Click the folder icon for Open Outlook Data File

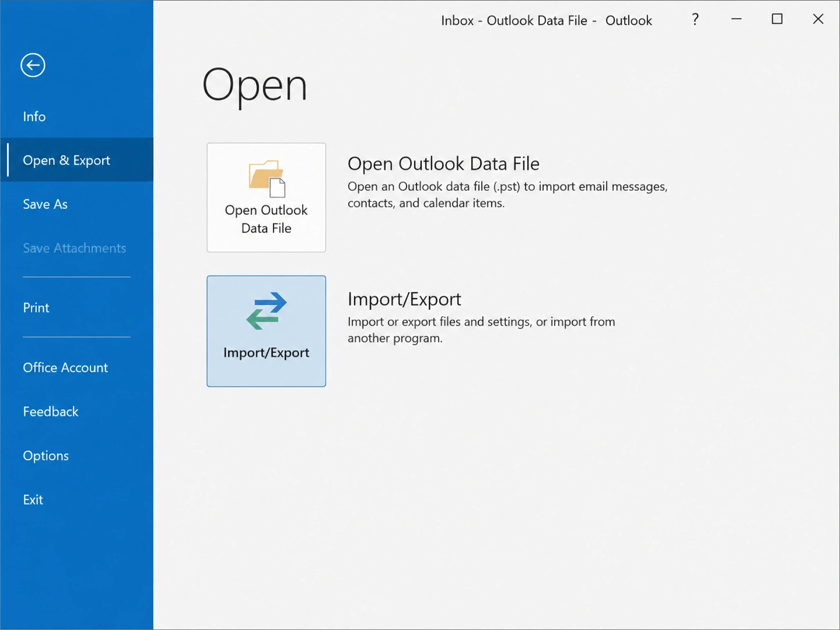(267, 179)
